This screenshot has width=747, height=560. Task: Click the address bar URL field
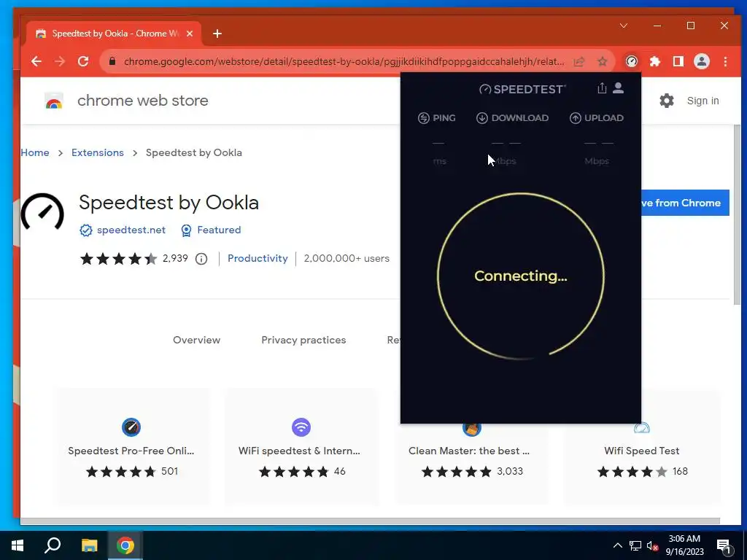pyautogui.click(x=344, y=61)
